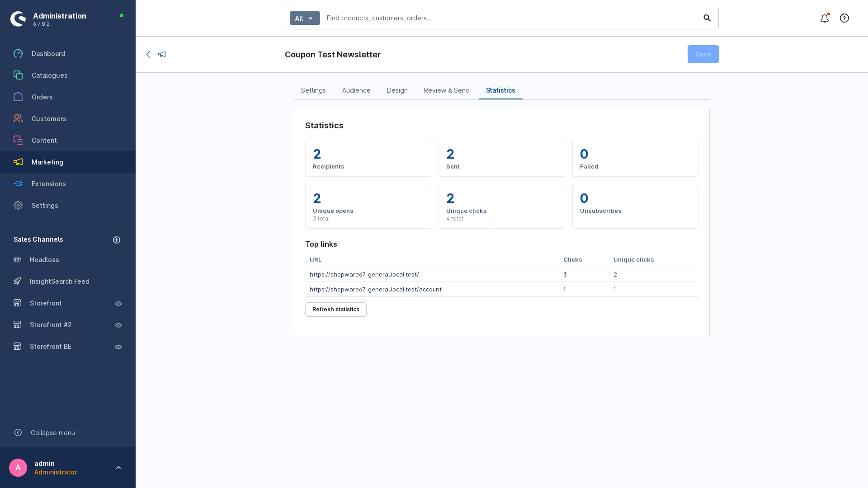This screenshot has width=868, height=488.
Task: Click the InsightSearch Feed rocket icon
Action: (x=17, y=282)
